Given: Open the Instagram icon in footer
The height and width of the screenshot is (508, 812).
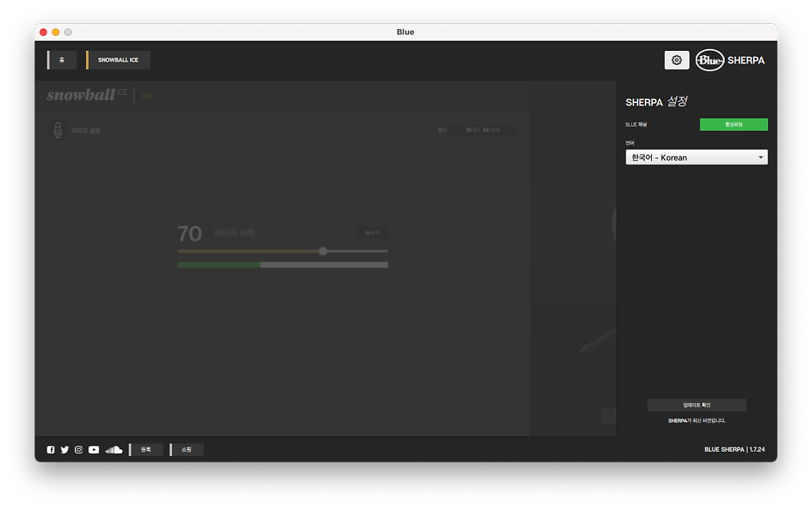Looking at the screenshot, I should [78, 450].
